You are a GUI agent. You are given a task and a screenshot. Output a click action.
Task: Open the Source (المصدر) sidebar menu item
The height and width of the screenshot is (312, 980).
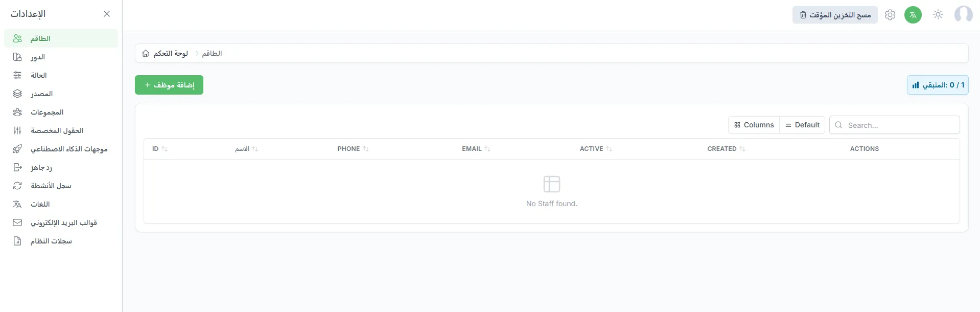coord(61,94)
